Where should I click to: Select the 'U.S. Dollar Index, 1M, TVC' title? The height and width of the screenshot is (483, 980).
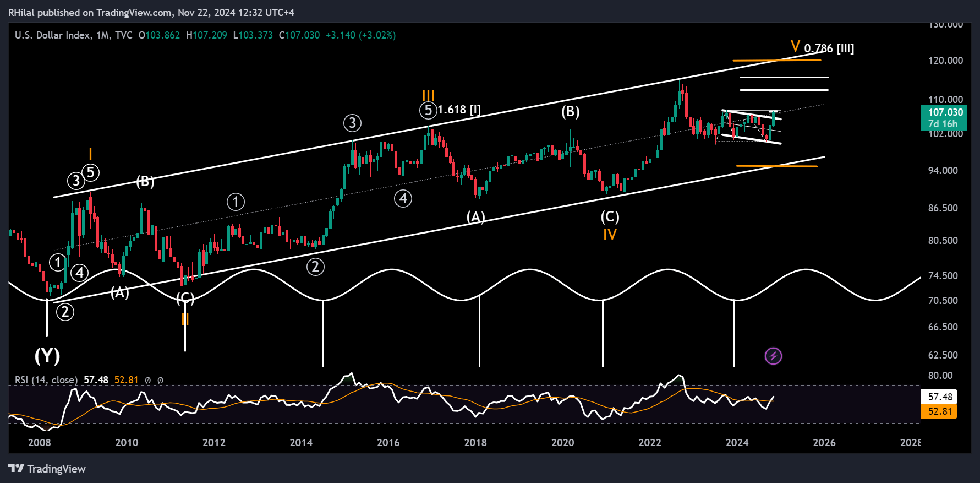coord(74,35)
